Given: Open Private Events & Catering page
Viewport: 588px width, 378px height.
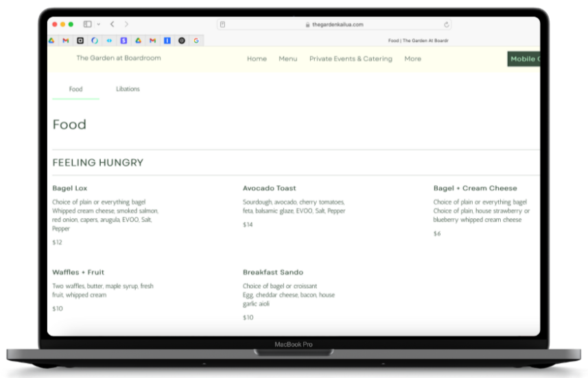Looking at the screenshot, I should click(351, 59).
